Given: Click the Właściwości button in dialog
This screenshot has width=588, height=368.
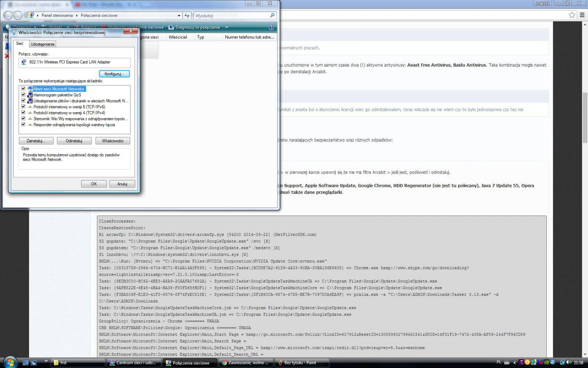Looking at the screenshot, I should [113, 141].
